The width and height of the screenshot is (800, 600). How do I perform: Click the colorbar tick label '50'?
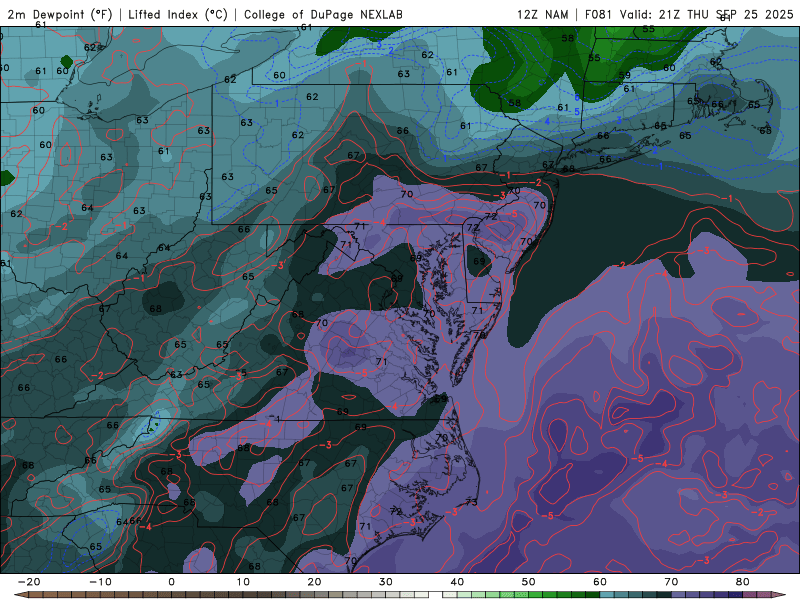pos(529,582)
